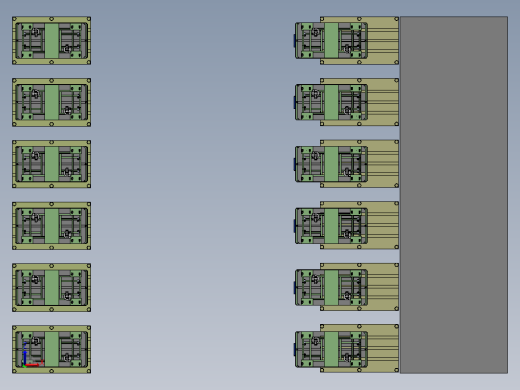This screenshot has height=390, width=520.
Task: Select the fifth-from-top assembly in the left column
Action: (52, 288)
